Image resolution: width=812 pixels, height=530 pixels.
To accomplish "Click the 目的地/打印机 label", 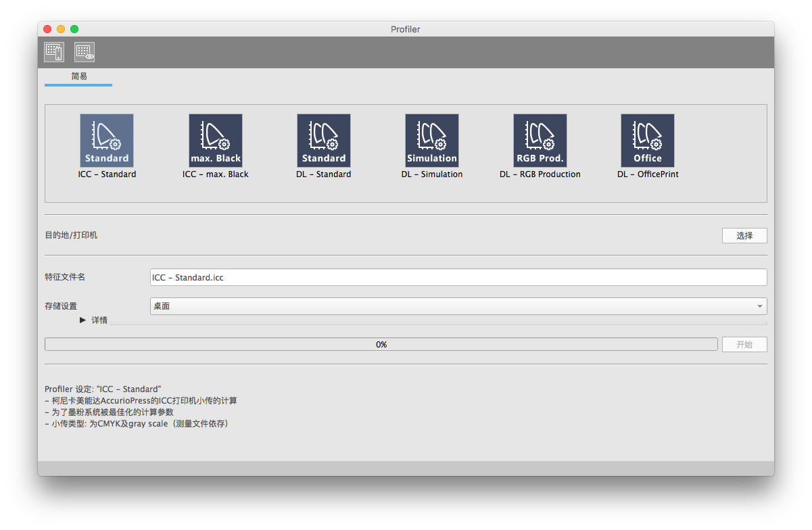I will [x=71, y=235].
